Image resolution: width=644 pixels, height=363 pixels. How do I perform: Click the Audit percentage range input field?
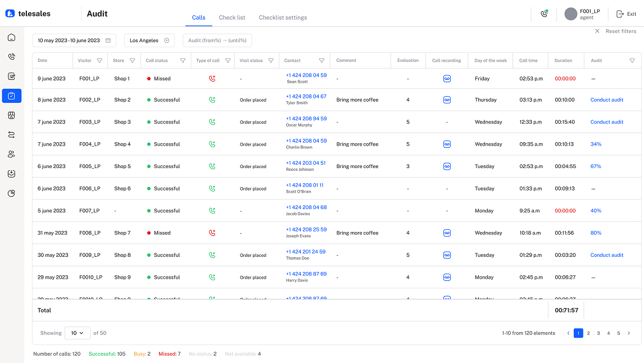(x=217, y=40)
